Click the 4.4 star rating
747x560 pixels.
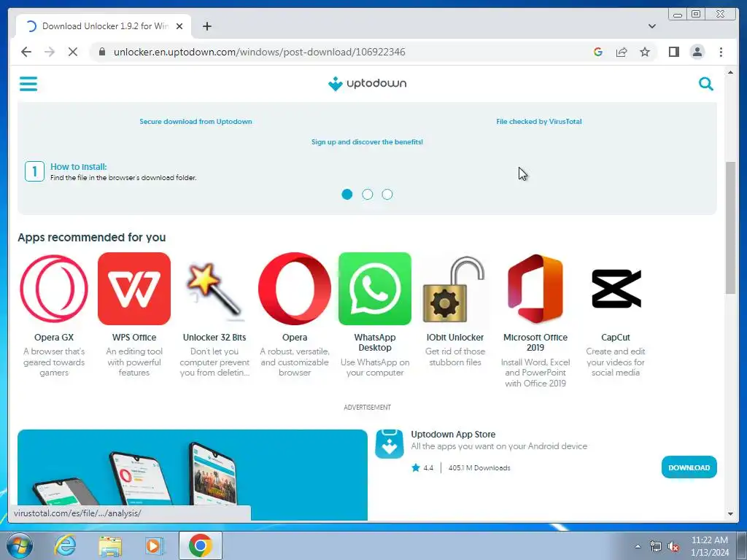(x=422, y=467)
